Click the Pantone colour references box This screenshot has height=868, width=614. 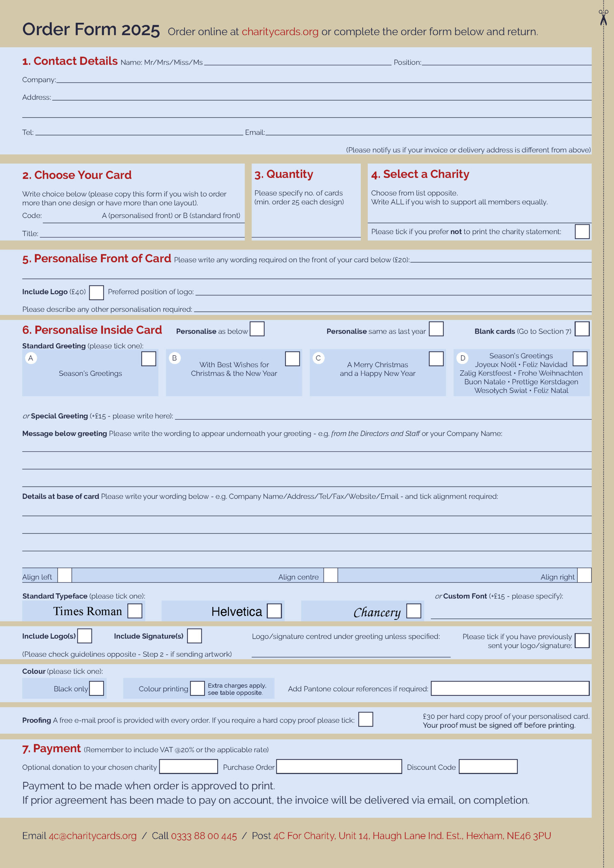(x=510, y=688)
